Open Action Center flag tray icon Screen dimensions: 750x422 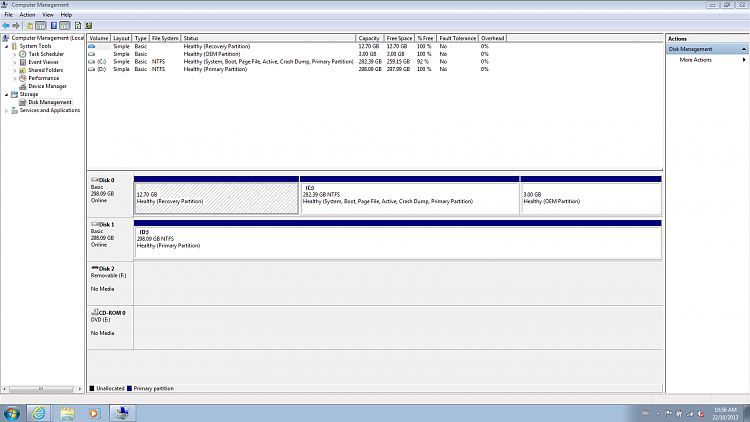[x=669, y=413]
